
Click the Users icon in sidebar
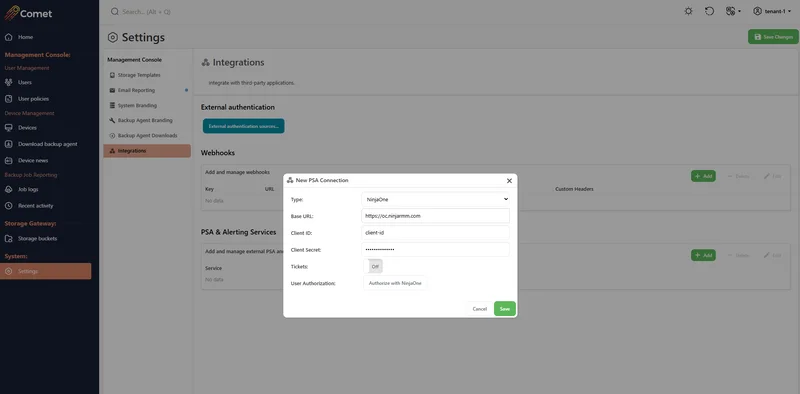click(8, 82)
